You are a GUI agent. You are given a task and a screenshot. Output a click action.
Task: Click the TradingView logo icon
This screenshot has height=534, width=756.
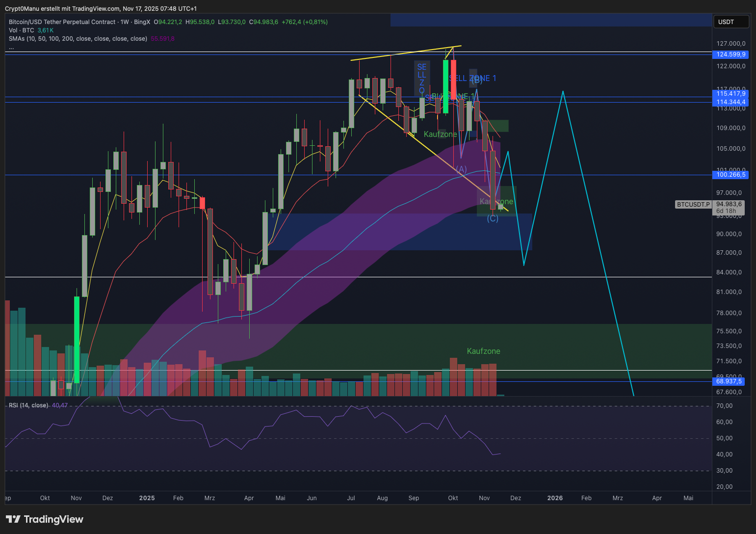coord(13,519)
